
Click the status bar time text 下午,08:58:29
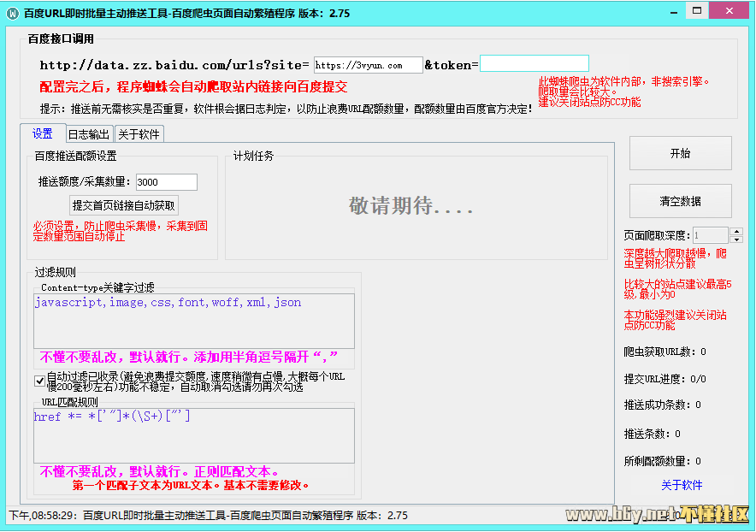[x=43, y=515]
